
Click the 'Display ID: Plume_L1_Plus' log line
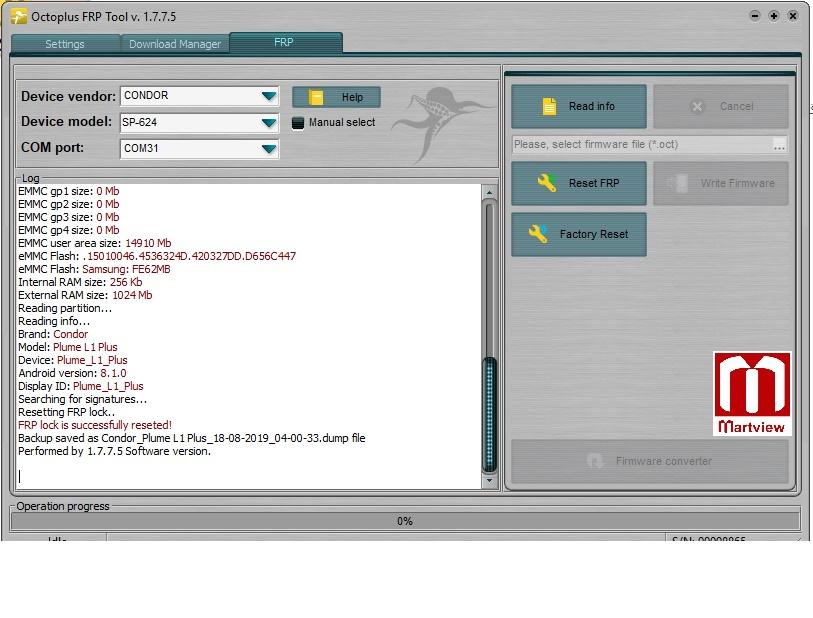(x=81, y=386)
